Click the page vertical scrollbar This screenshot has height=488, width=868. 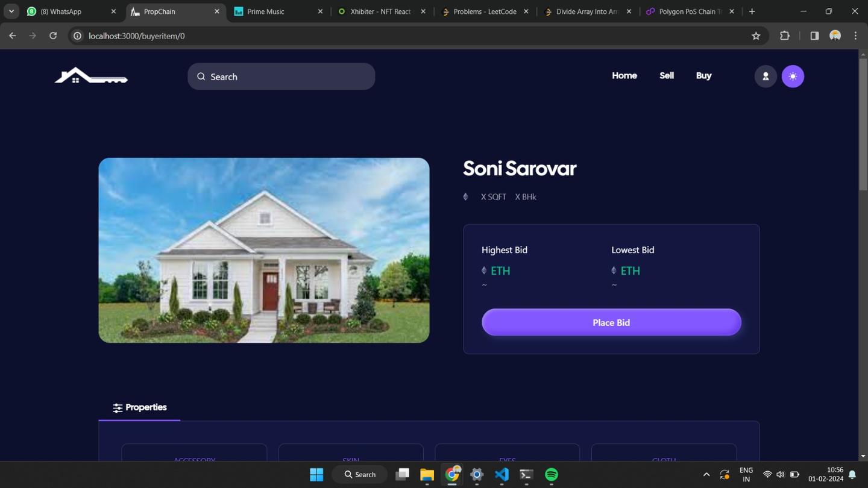tap(863, 125)
